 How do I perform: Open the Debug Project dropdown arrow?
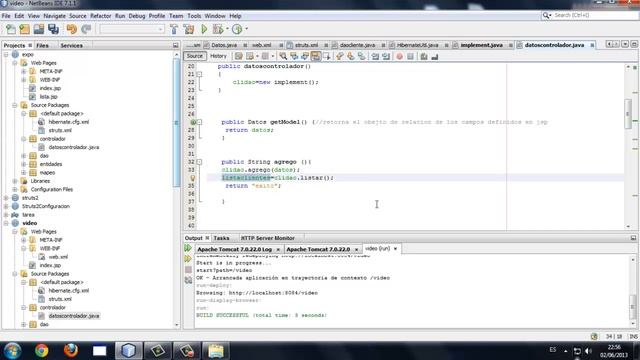[x=227, y=29]
